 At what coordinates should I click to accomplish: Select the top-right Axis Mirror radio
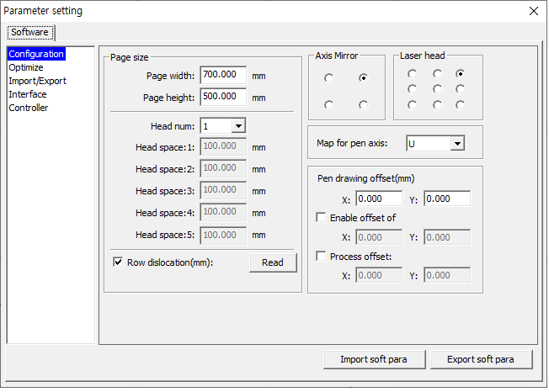(x=363, y=77)
